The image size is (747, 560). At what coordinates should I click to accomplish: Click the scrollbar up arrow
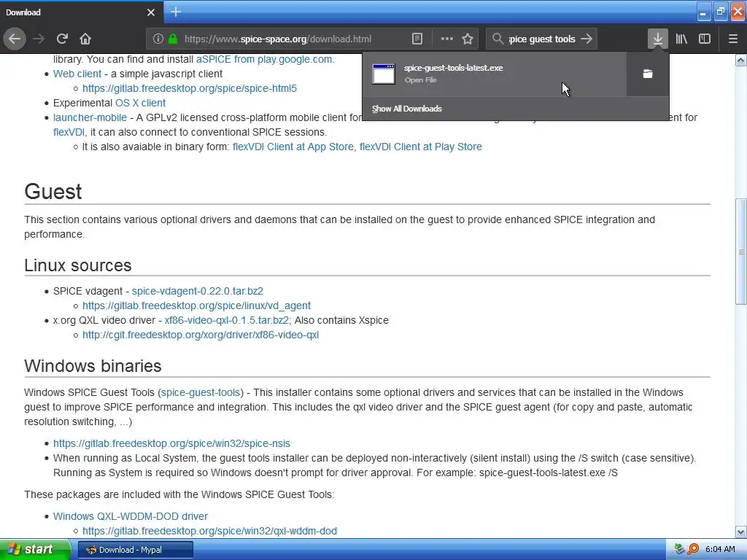tap(741, 60)
